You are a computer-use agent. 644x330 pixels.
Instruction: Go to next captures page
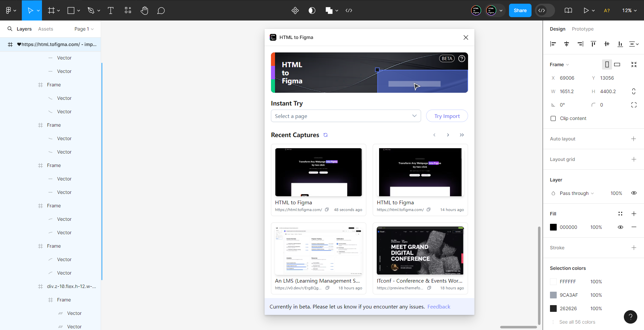point(448,135)
